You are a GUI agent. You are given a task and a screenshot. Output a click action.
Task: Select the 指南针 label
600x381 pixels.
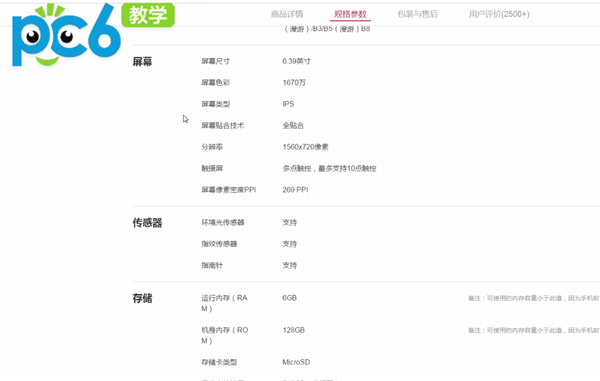[x=212, y=265]
